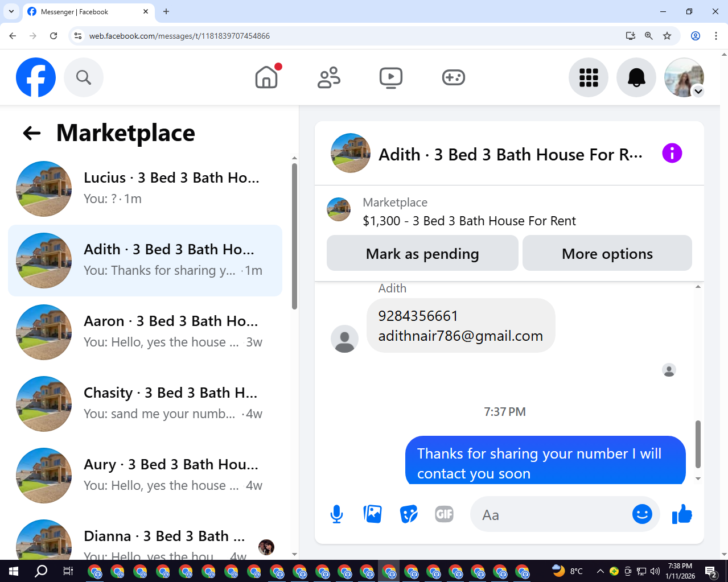Screen dimensions: 728x582
Task: Click the conversation list scrollbar
Action: click(x=294, y=236)
